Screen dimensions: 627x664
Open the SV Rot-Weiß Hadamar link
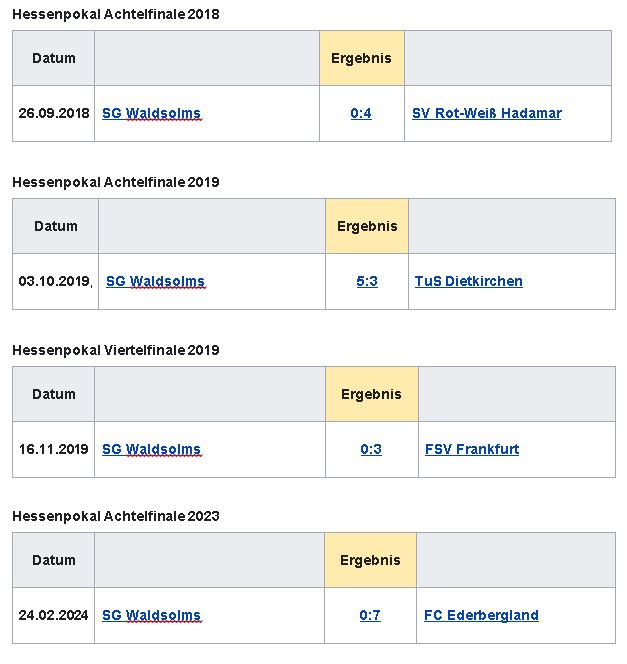point(486,113)
